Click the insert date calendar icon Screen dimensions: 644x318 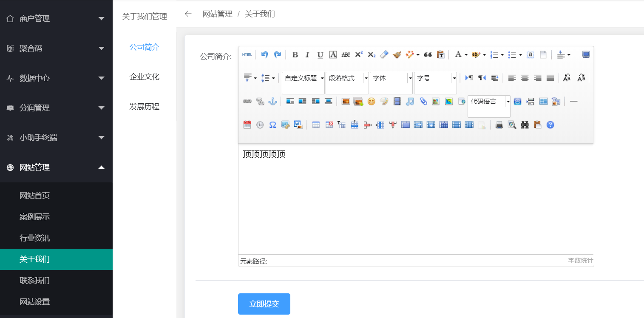247,125
